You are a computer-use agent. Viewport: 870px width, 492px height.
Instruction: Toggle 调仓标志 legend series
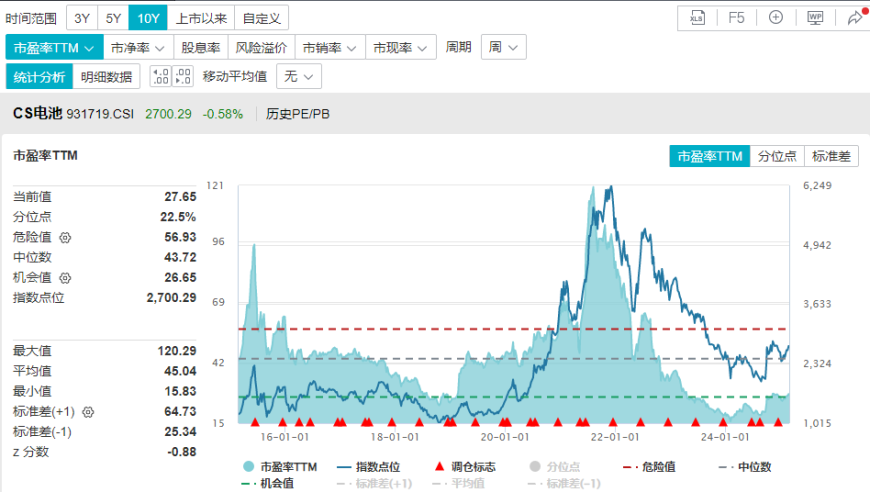click(x=465, y=467)
